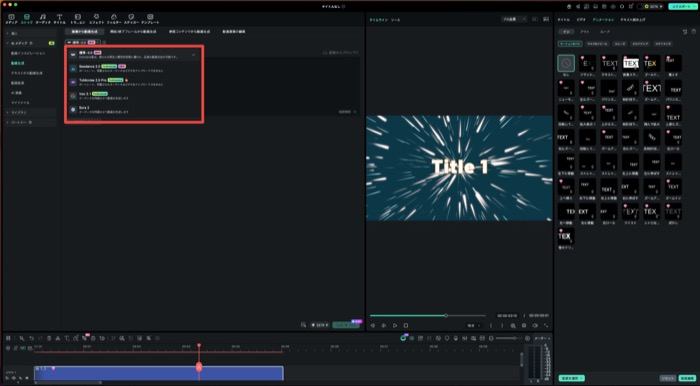
Task: Open the Effects toolbar icon
Action: pyautogui.click(x=96, y=19)
